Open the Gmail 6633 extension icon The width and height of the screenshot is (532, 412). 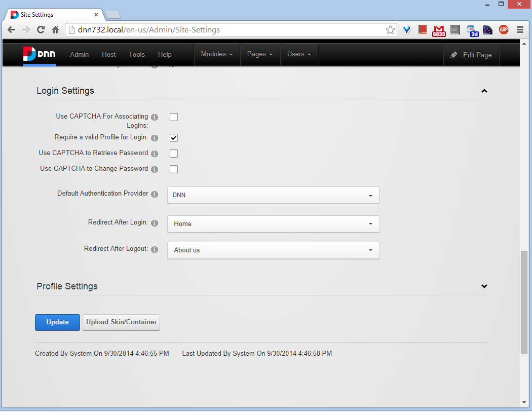439,30
